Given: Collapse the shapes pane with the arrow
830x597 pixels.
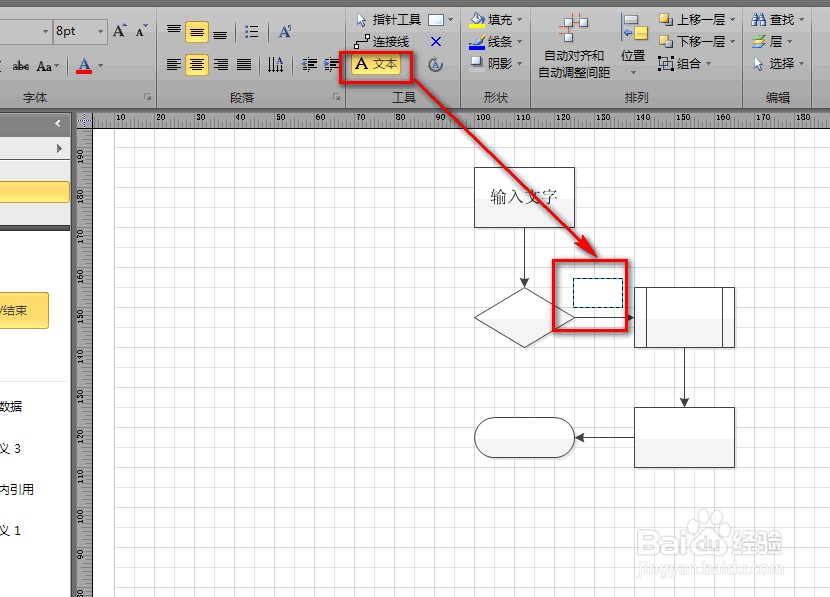Looking at the screenshot, I should [x=58, y=123].
